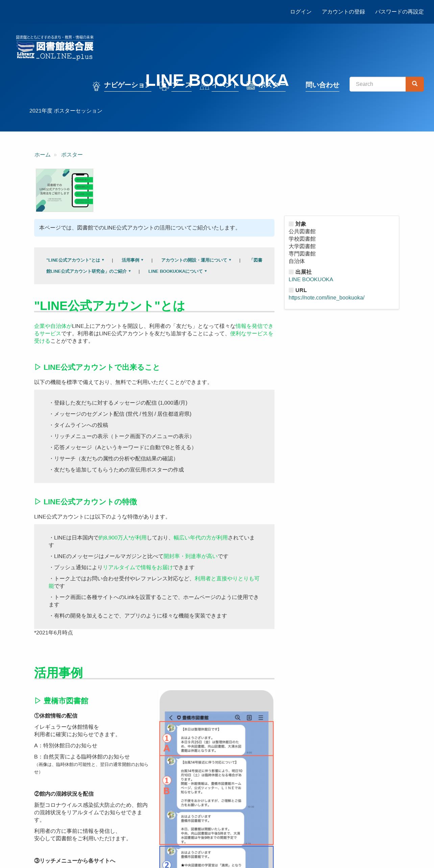Image resolution: width=434 pixels, height=868 pixels.
Task: Click the Library Fair logo
Action: click(55, 47)
